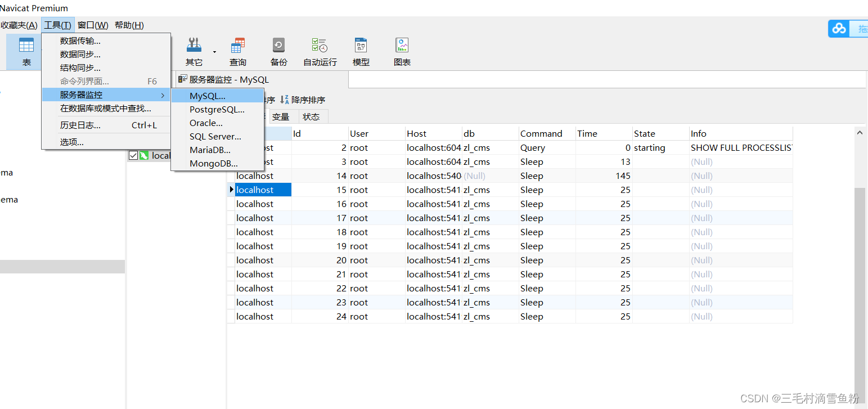
Task: Select MySQL... in the server monitor submenu
Action: click(218, 96)
